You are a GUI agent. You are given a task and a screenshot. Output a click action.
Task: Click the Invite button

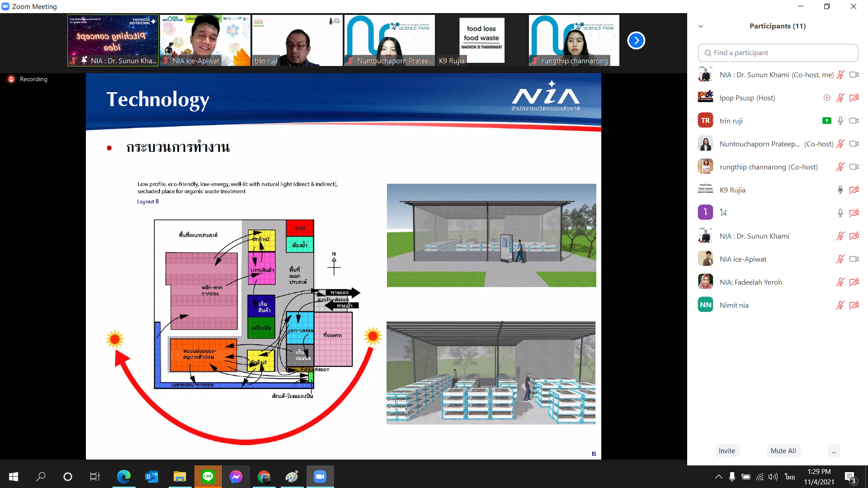click(726, 450)
